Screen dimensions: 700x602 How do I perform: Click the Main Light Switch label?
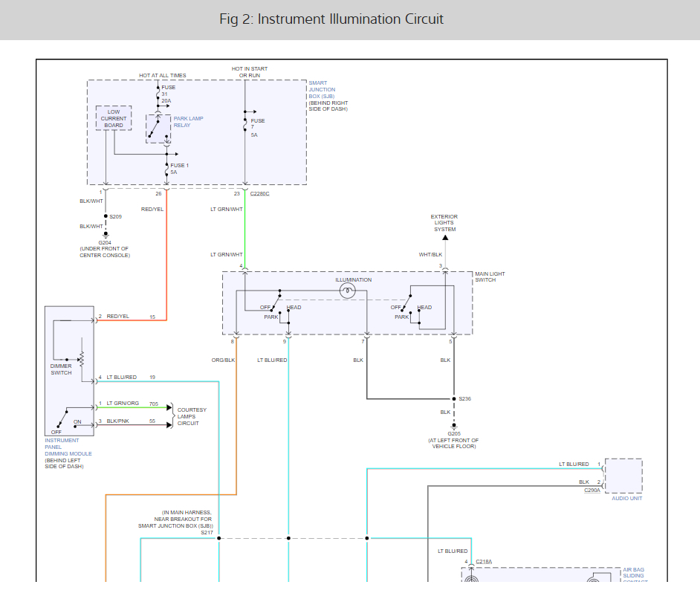[x=490, y=277]
